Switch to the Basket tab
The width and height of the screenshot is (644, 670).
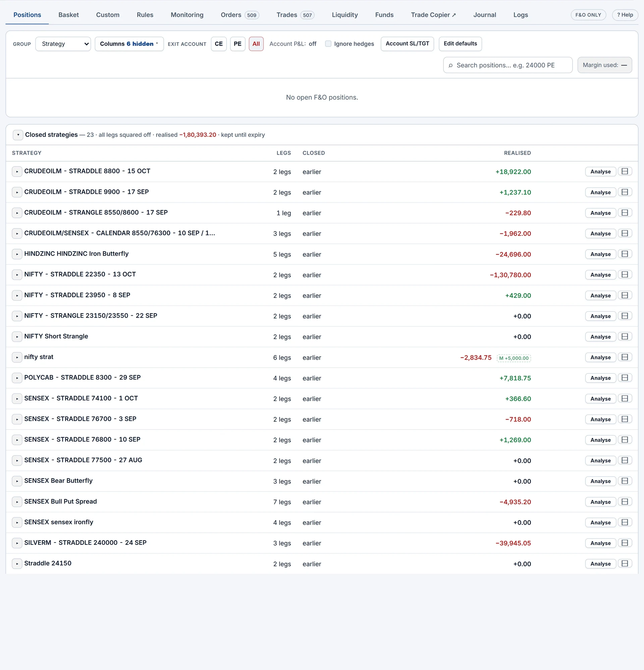tap(68, 15)
